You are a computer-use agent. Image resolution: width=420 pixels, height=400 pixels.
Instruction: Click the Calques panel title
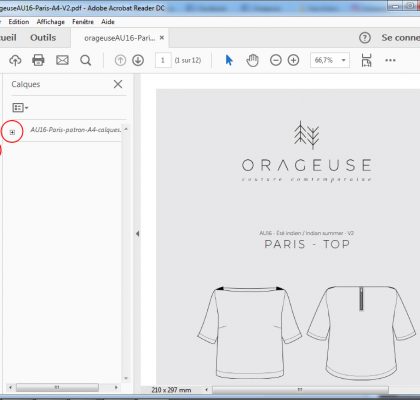coord(26,84)
